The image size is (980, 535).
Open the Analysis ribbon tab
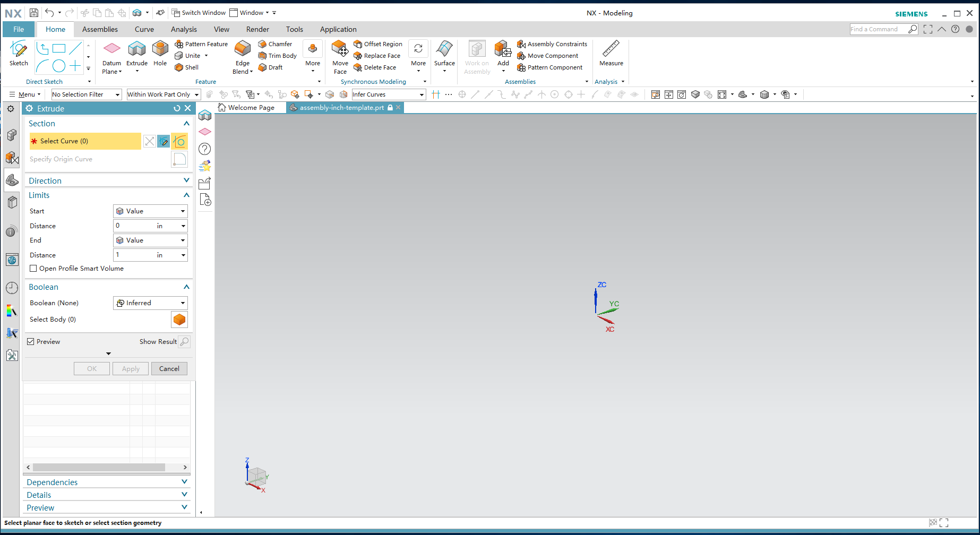click(184, 29)
